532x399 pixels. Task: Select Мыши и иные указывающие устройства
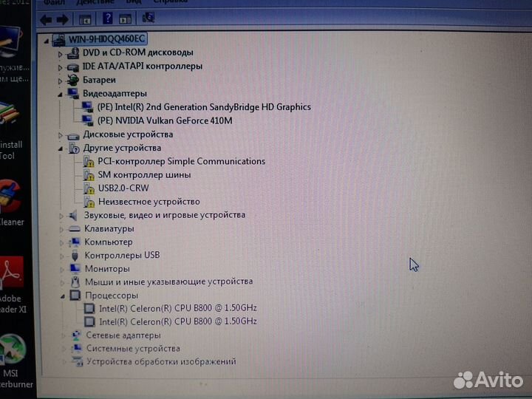click(168, 282)
